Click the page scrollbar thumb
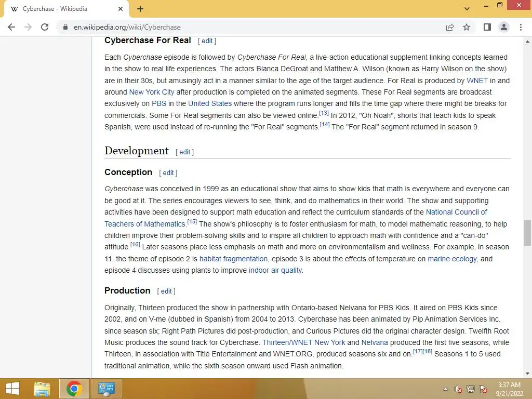Viewport: 532px width, 399px height. coord(527,233)
